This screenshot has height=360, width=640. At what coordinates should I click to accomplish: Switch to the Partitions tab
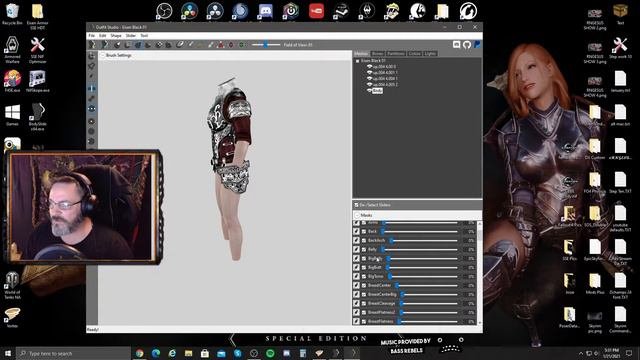point(396,53)
